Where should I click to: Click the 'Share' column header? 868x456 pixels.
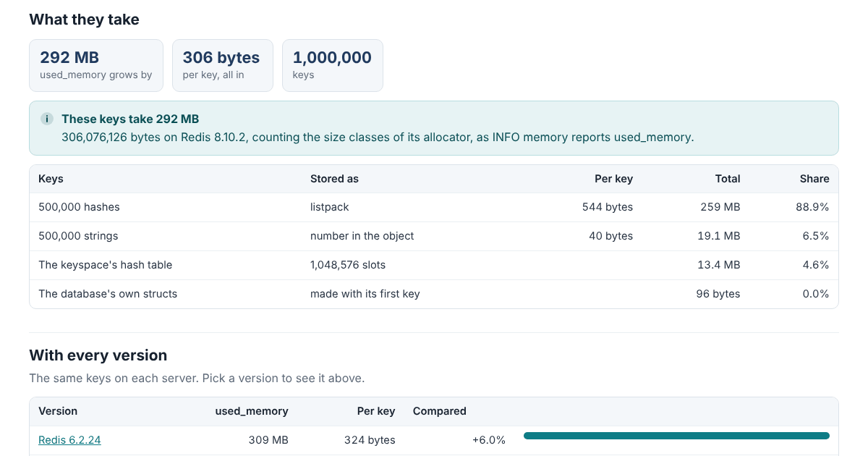click(814, 179)
